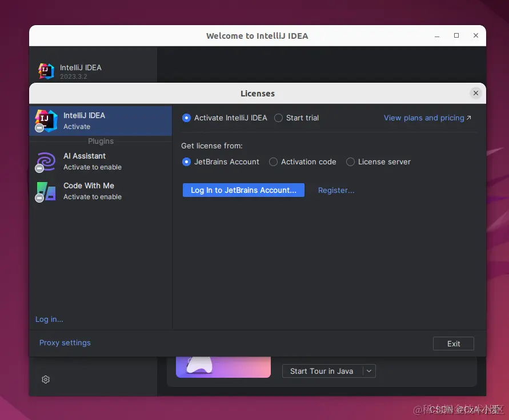509x420 pixels.
Task: Click the AI Assistant spiral icon
Action: [46, 161]
